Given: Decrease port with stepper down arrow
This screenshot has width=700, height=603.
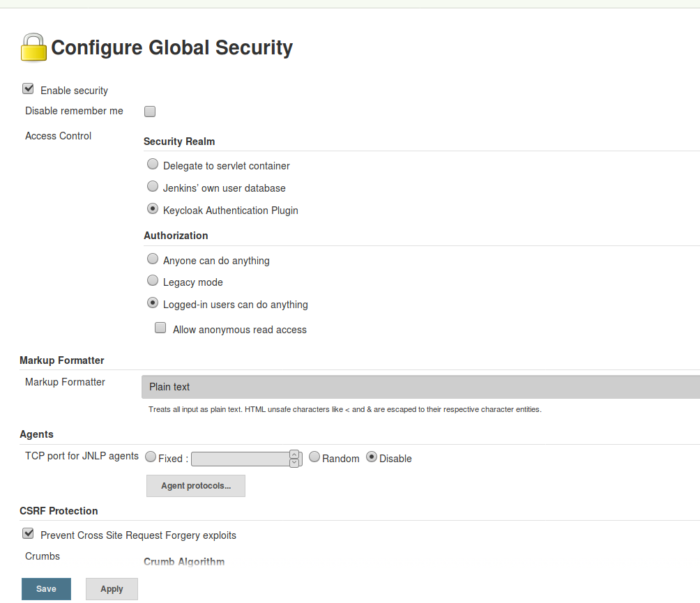Looking at the screenshot, I should pyautogui.click(x=294, y=464).
